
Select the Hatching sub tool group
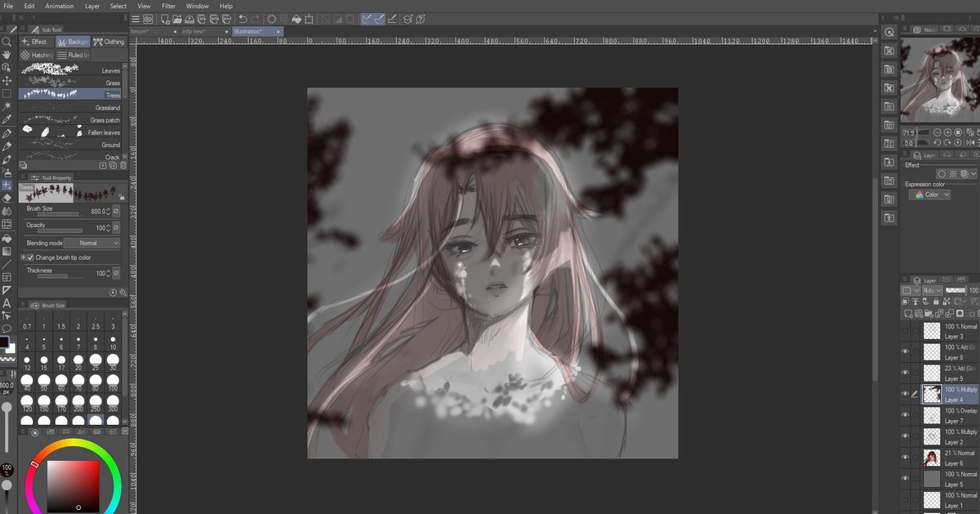[x=37, y=55]
